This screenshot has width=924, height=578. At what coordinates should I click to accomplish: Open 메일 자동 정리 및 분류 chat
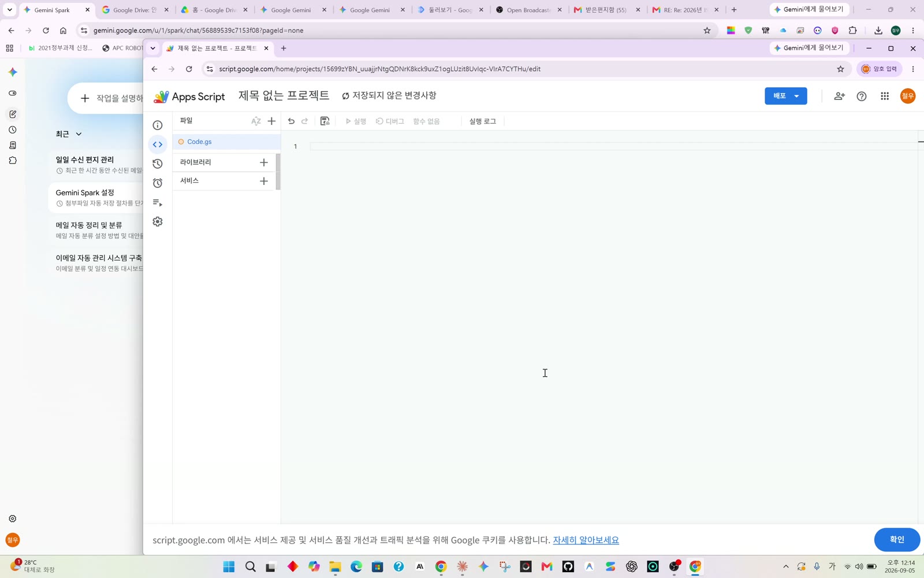[96, 230]
